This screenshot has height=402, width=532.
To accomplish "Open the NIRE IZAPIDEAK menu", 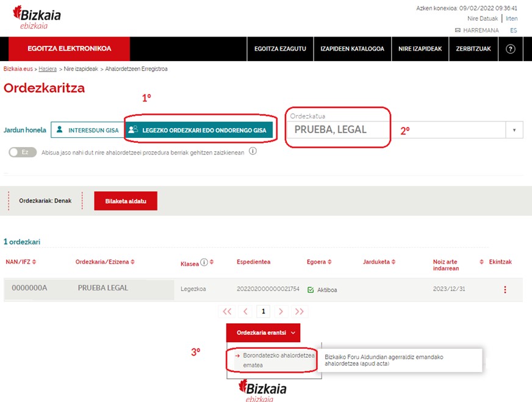I will (x=420, y=49).
